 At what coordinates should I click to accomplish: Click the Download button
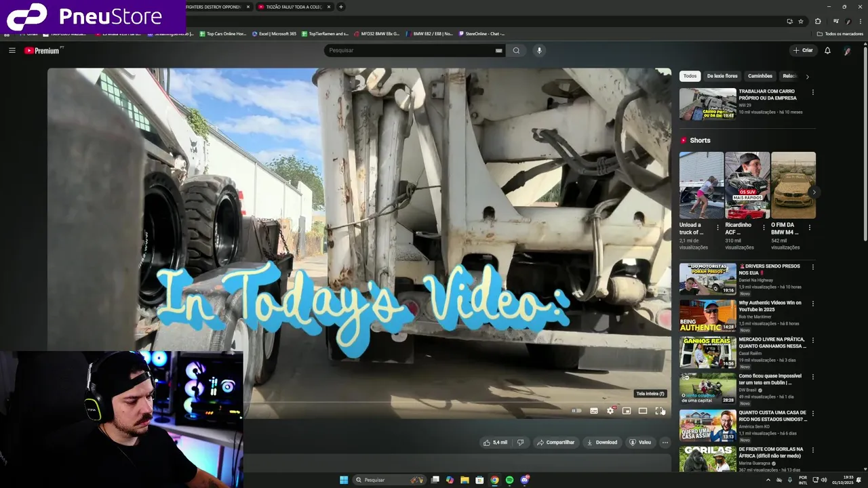(602, 443)
